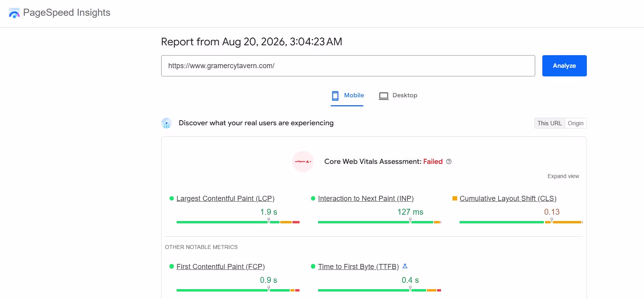
Task: Click the green FCP status dot
Action: [171, 267]
